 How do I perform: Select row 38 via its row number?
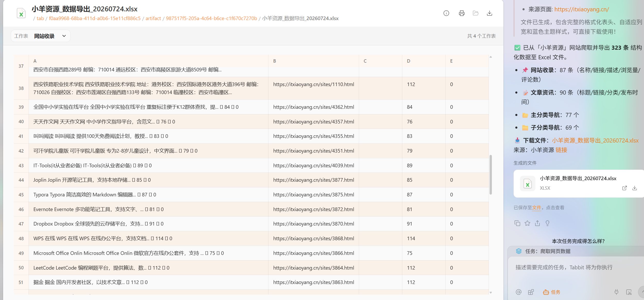[x=21, y=88]
